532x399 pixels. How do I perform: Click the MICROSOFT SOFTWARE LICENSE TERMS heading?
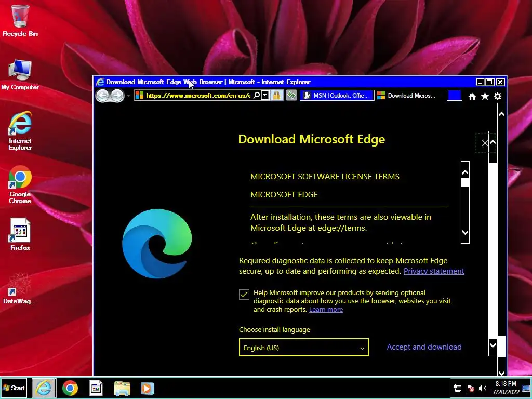tap(325, 177)
